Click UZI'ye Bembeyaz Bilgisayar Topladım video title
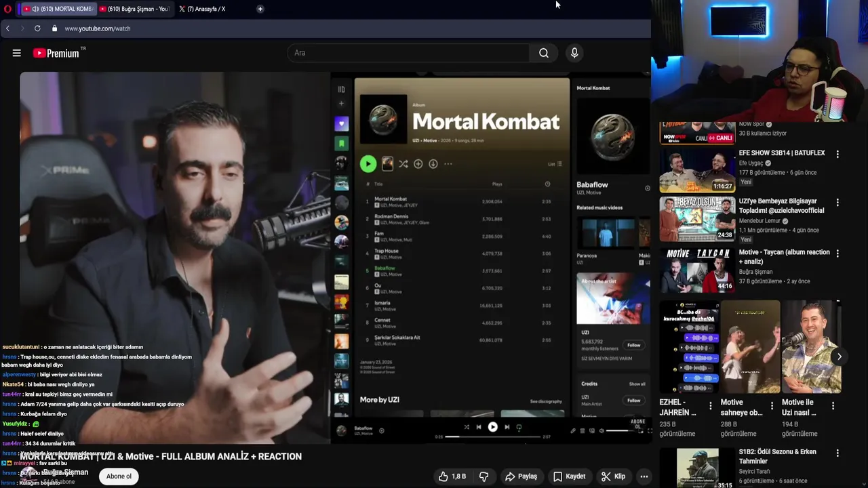The height and width of the screenshot is (488, 868). [x=781, y=205]
